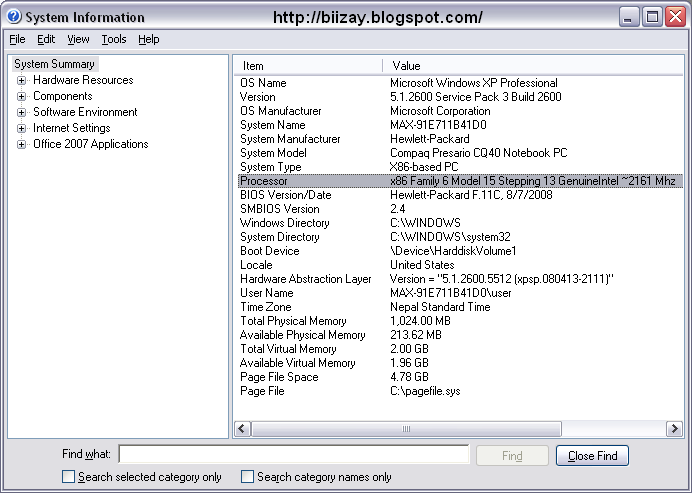This screenshot has height=493, width=692.
Task: Select Hardware Resources category label
Action: pyautogui.click(x=83, y=80)
